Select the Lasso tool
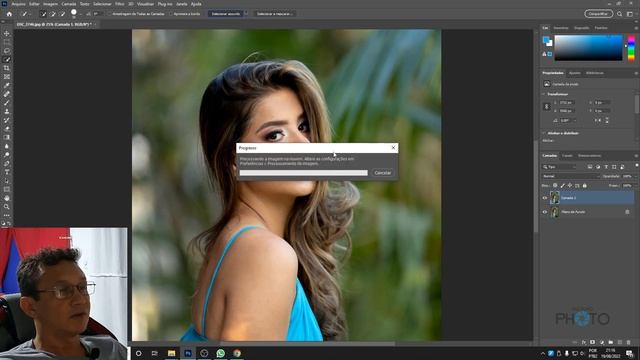The height and width of the screenshot is (360, 640). tap(7, 51)
